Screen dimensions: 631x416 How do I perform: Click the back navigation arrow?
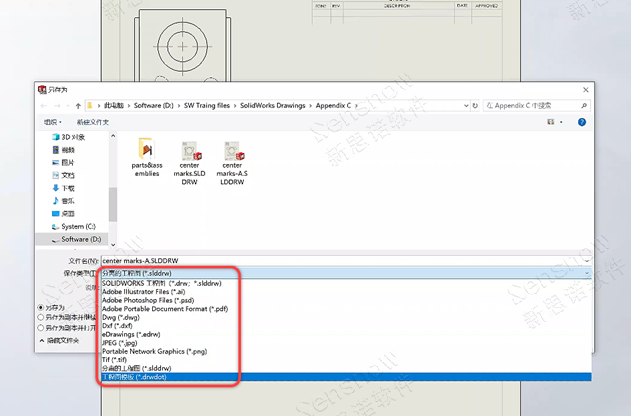click(44, 104)
